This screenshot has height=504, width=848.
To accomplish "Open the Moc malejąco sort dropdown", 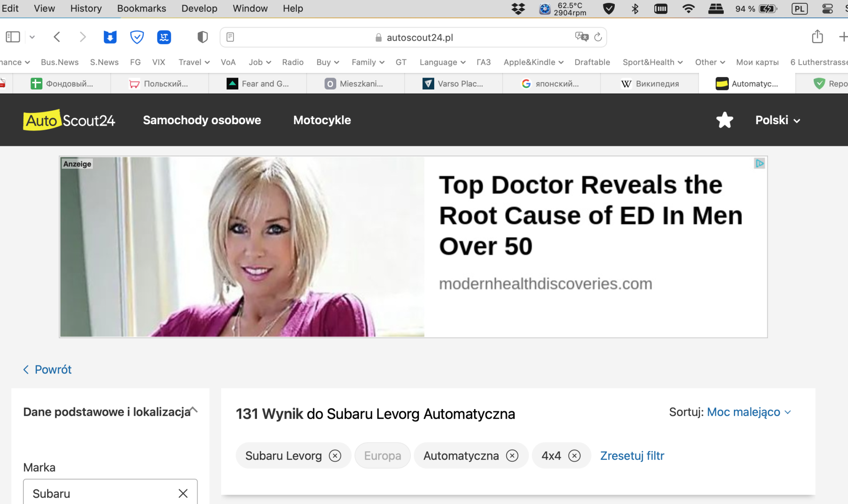I will [x=748, y=412].
